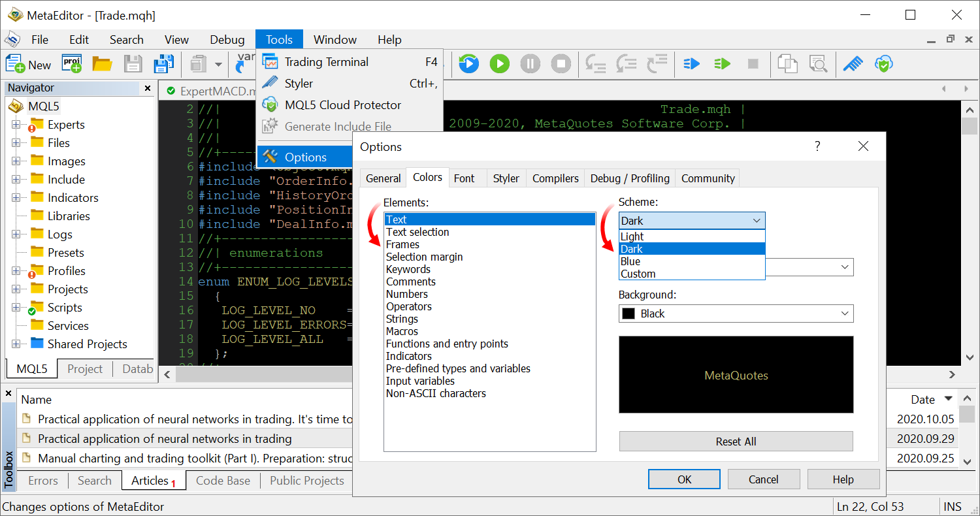980x516 pixels.
Task: Click the black Background color swatch
Action: (629, 314)
